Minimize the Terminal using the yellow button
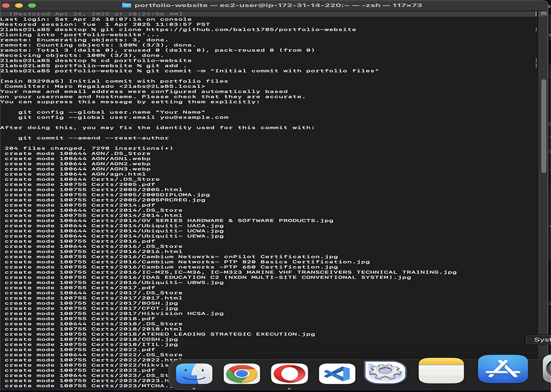The image size is (551, 392). click(x=19, y=5)
